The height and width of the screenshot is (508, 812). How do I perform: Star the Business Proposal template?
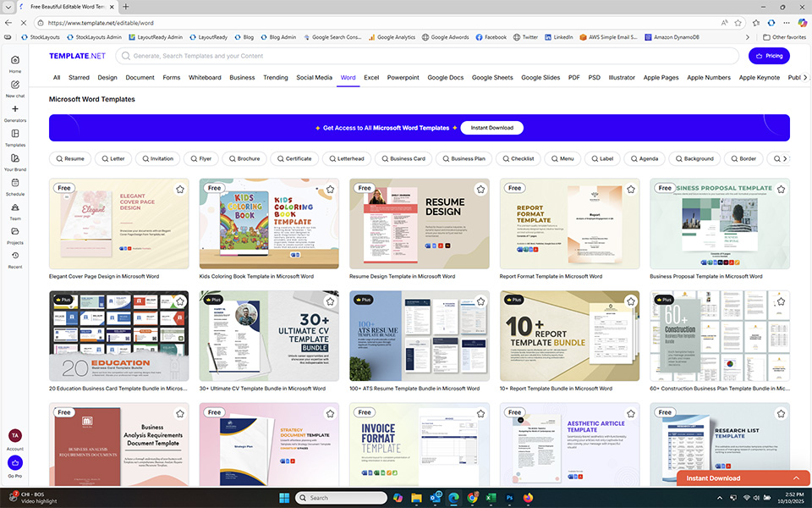tap(781, 190)
